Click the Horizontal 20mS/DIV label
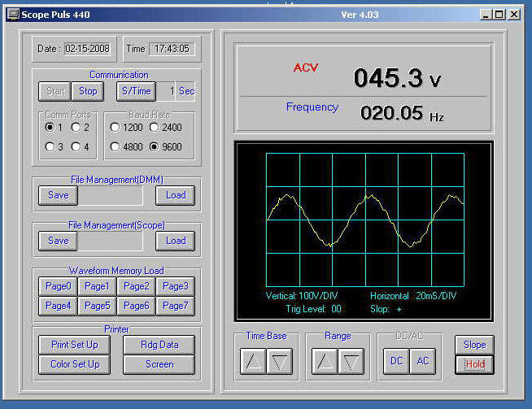This screenshot has width=532, height=409. point(413,296)
